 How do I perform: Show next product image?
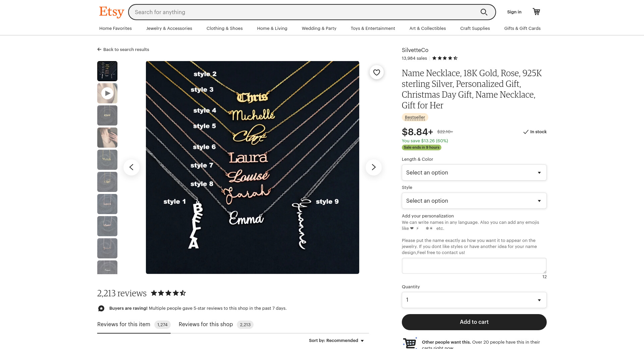coord(373,167)
